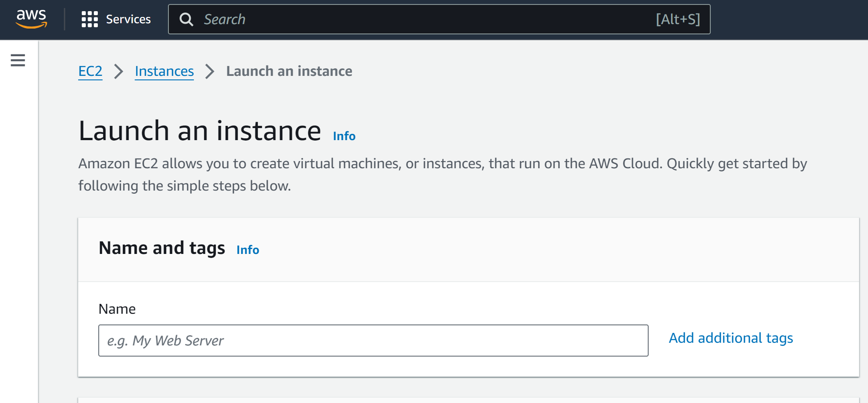
Task: Click the Name field label
Action: coord(117,309)
